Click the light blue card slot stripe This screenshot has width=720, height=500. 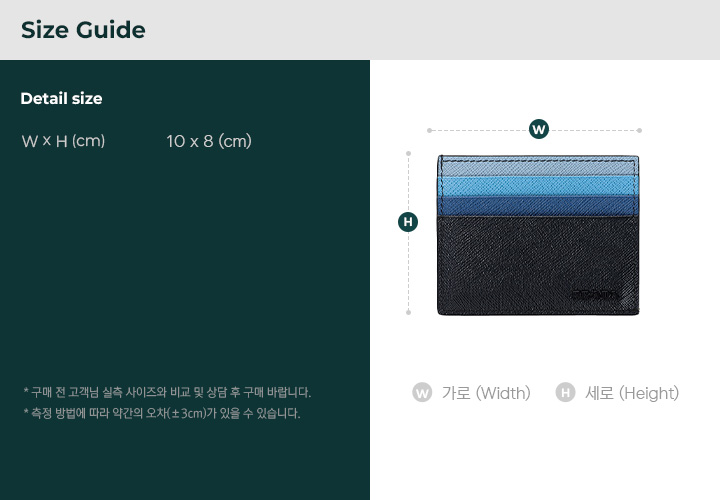tap(538, 166)
